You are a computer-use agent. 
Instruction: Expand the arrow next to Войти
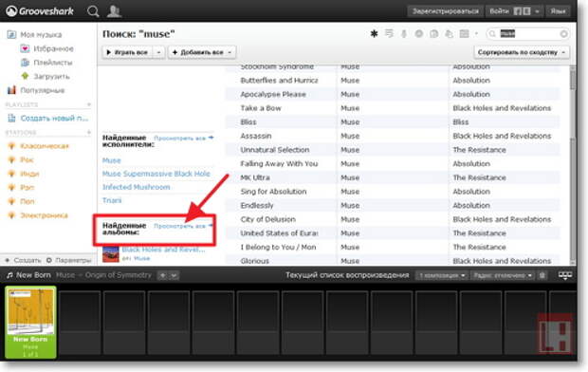point(537,11)
